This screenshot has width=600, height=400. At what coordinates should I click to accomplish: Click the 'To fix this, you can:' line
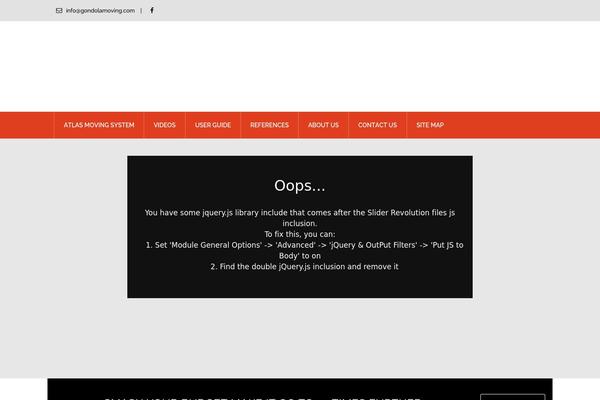(x=300, y=234)
